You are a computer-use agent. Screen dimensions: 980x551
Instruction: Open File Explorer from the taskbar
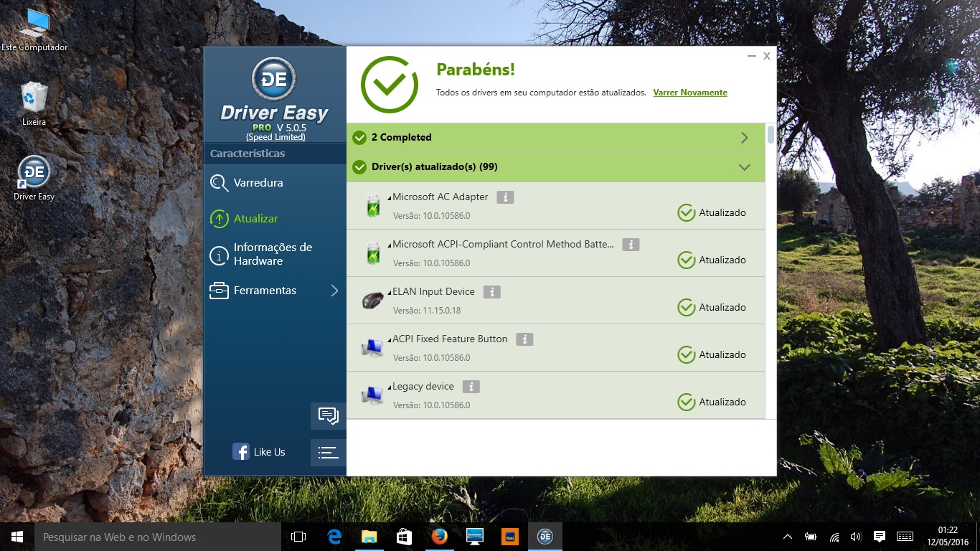tap(369, 537)
